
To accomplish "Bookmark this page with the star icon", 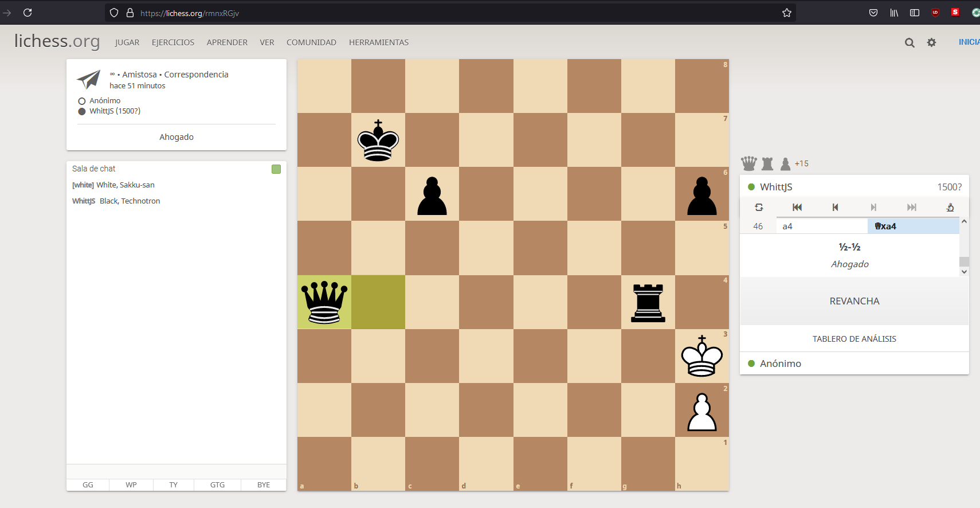I will [787, 13].
